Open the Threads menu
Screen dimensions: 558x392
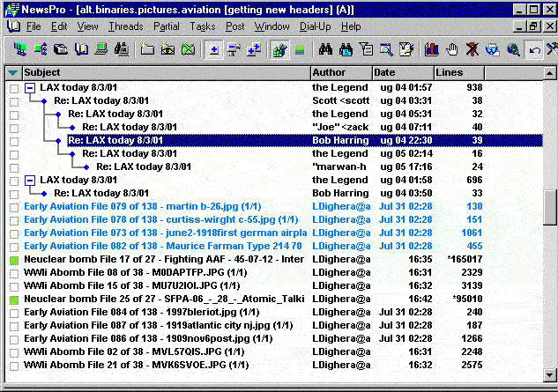[125, 26]
